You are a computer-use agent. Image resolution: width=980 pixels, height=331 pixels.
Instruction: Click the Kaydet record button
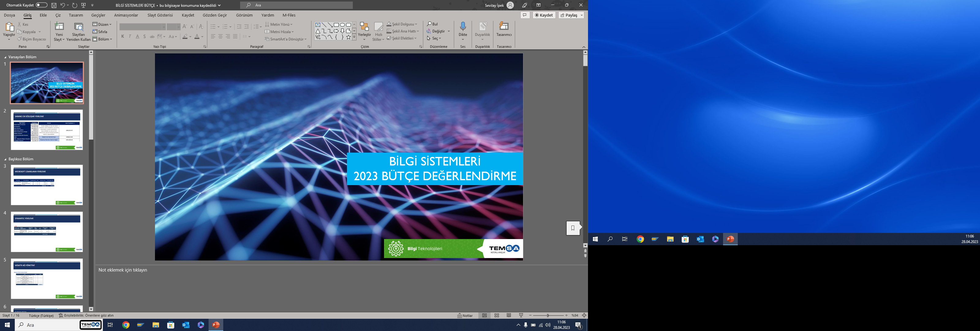click(544, 15)
